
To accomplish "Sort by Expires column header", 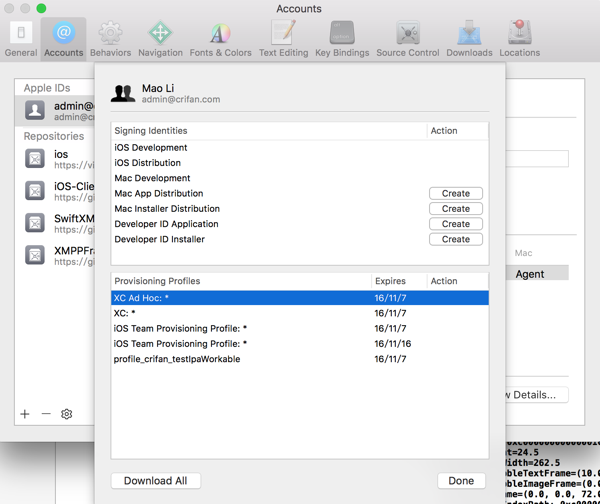I will coord(399,281).
